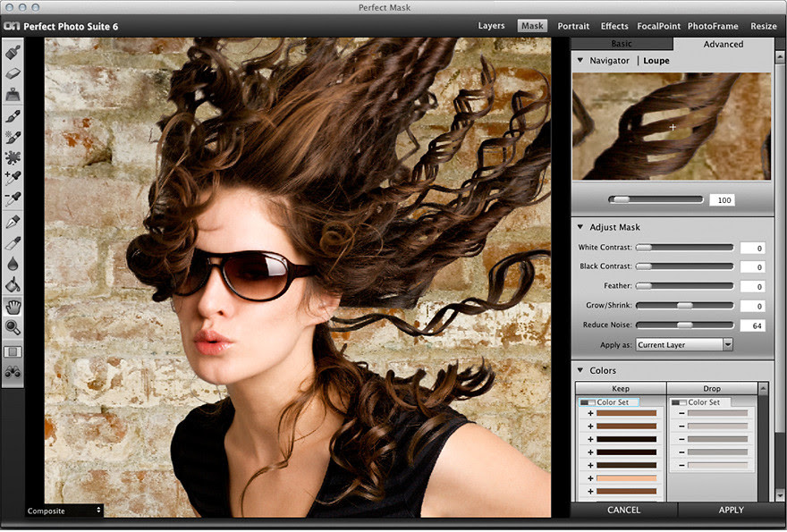Select the Paint Bucket tool
Viewport: 787px width, 532px height.
tap(13, 285)
